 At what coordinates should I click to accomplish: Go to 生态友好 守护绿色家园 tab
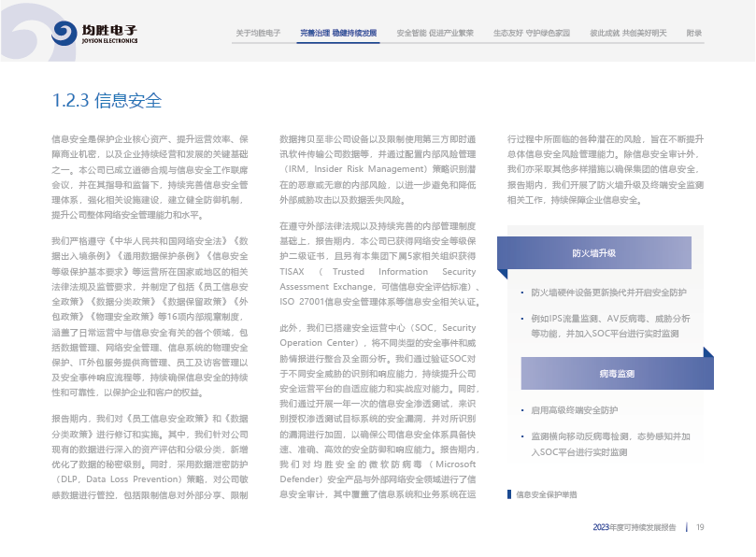[531, 33]
